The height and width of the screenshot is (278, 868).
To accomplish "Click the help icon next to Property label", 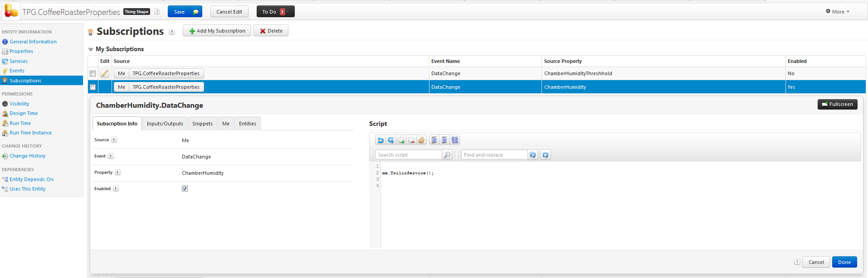I will click(118, 173).
